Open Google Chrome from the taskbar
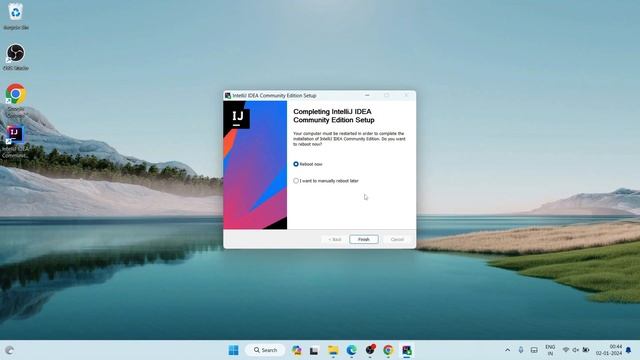This screenshot has height=360, width=640. coord(388,350)
